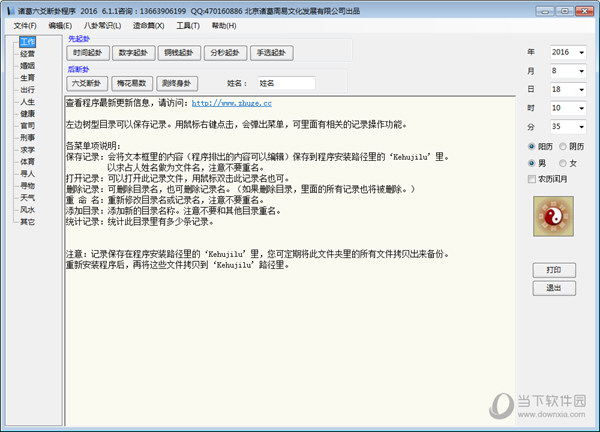Select the 阴历 lunar calendar radio button
Screen dimensions: 600x432
(x=565, y=146)
